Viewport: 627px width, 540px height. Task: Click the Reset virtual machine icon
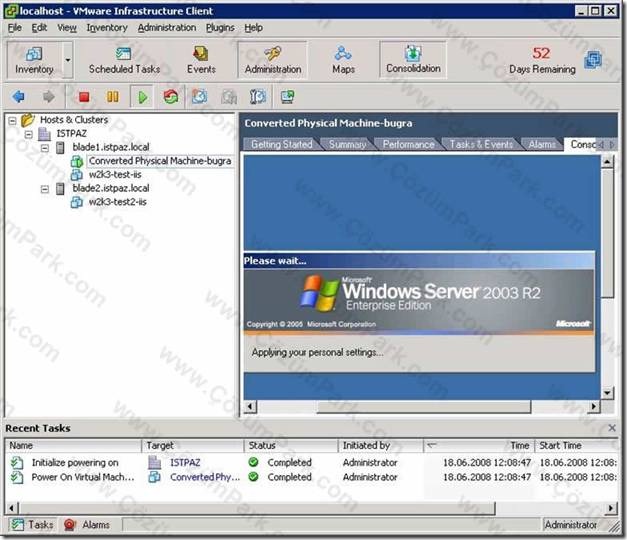click(x=171, y=97)
